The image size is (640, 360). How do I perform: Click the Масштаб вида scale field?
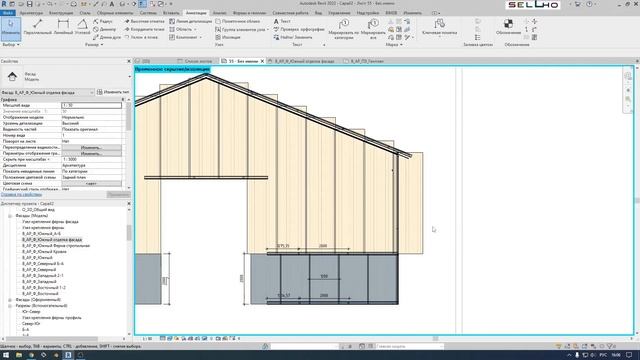pos(91,105)
